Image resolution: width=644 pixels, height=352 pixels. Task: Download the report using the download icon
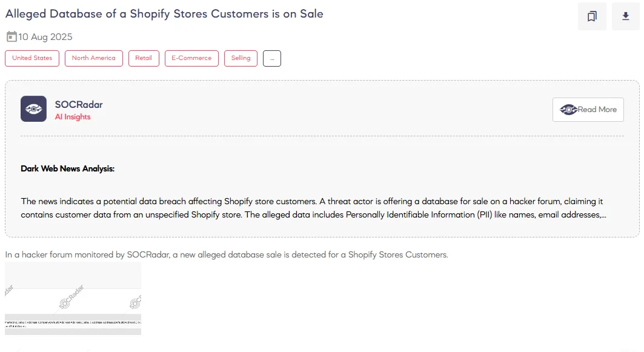(x=625, y=16)
